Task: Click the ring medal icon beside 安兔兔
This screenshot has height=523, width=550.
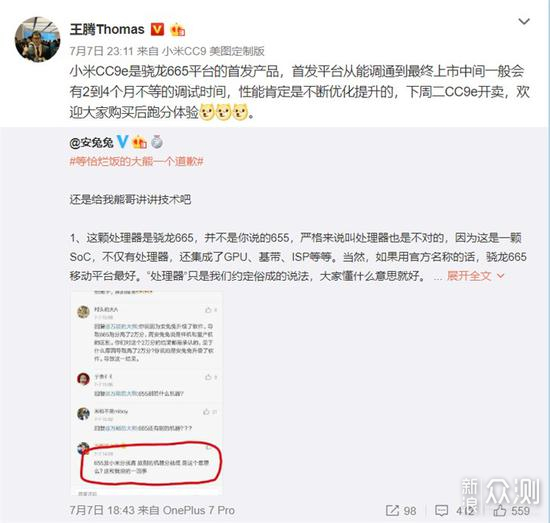Action: click(157, 142)
